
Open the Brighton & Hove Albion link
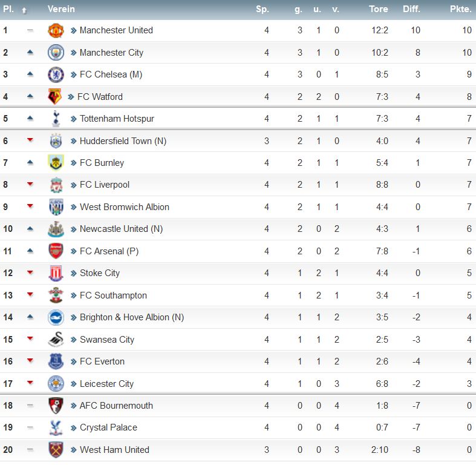tap(132, 317)
